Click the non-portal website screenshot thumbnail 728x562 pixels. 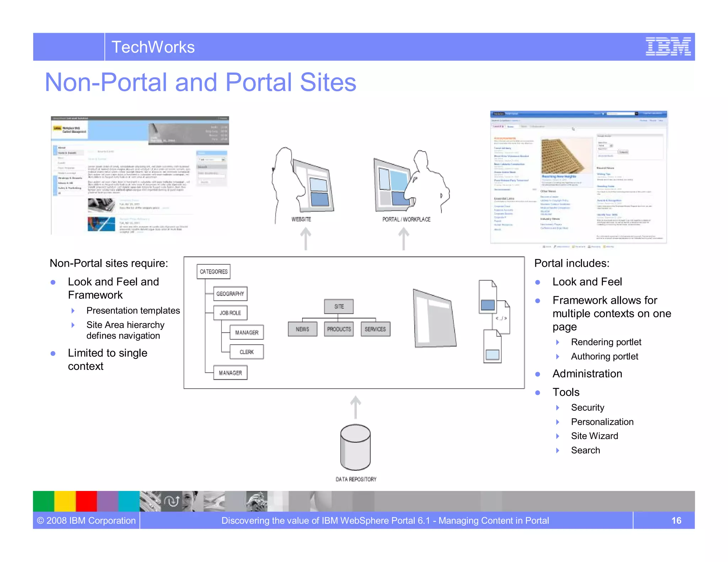point(140,175)
